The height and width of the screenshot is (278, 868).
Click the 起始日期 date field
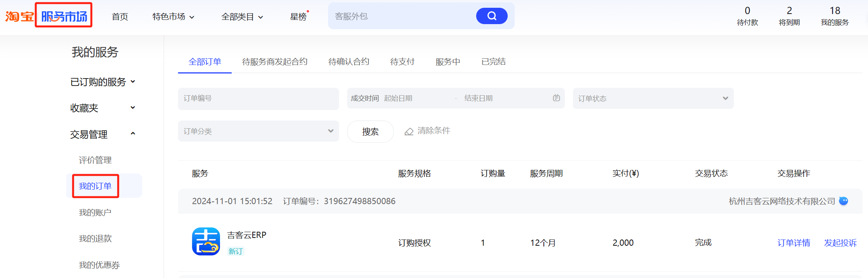point(416,98)
